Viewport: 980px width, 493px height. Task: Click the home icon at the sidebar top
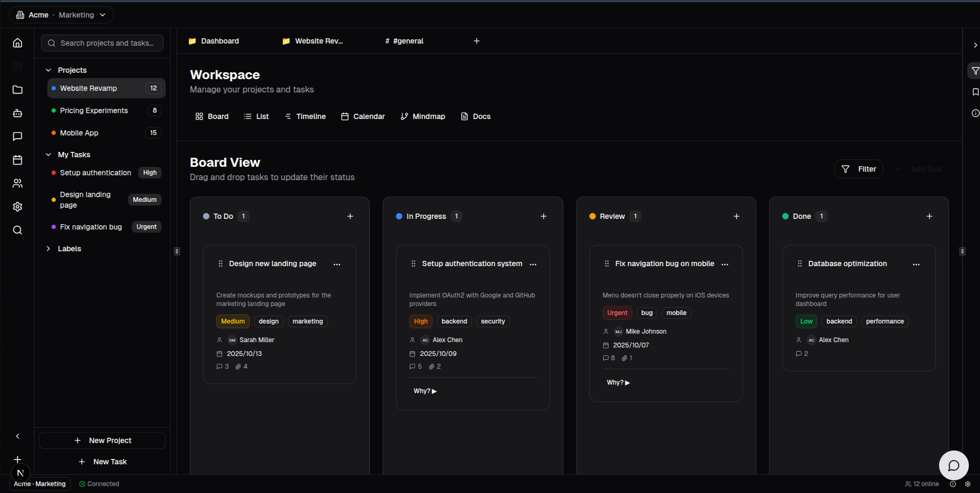[18, 42]
